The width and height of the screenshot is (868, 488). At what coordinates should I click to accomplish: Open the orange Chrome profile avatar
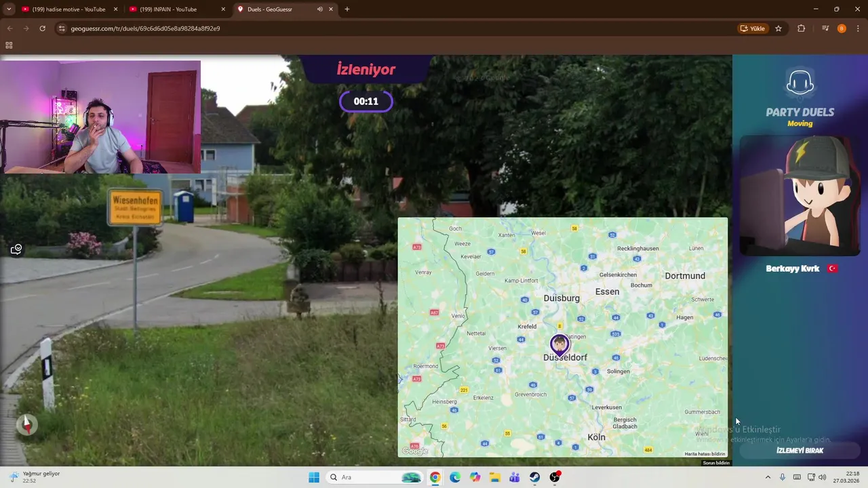[x=842, y=28]
